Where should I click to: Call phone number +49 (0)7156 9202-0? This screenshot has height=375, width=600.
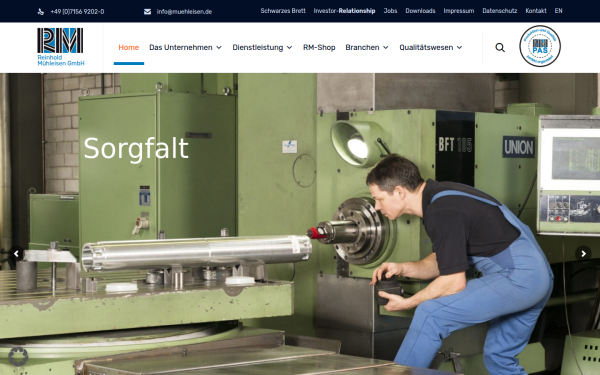(77, 12)
